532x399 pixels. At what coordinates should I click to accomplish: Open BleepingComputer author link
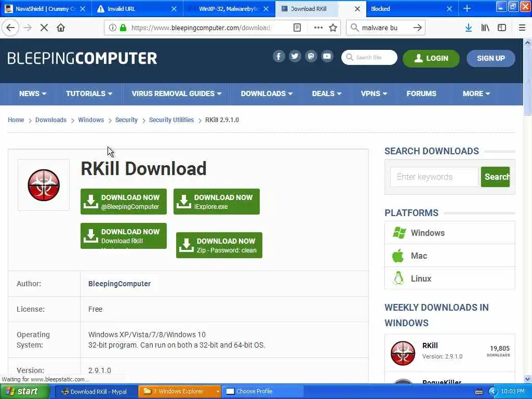[x=119, y=284]
